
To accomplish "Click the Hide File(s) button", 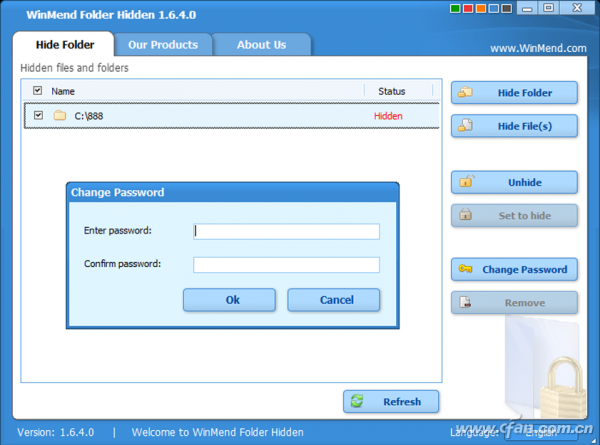I will click(x=514, y=126).
